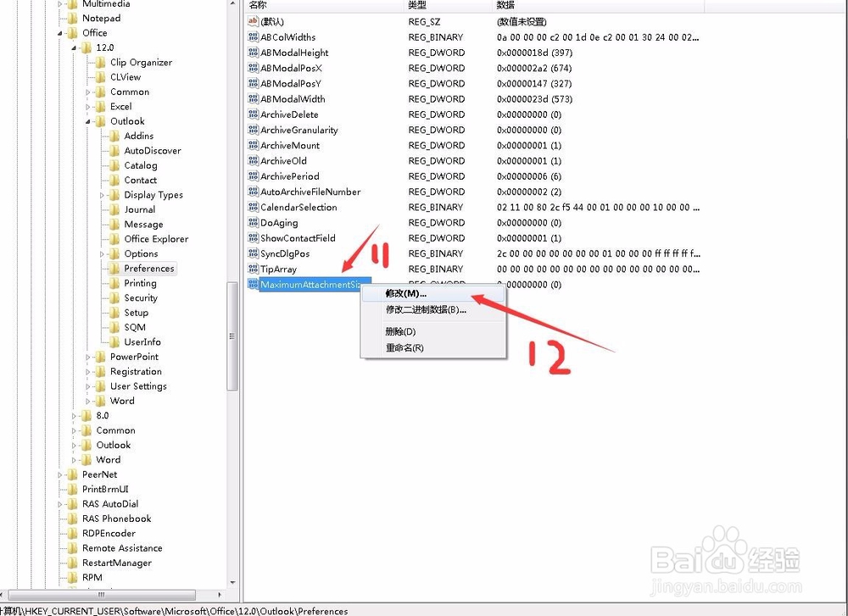Choose Modify (修改) from the context menu
848x616 pixels.
[x=405, y=293]
